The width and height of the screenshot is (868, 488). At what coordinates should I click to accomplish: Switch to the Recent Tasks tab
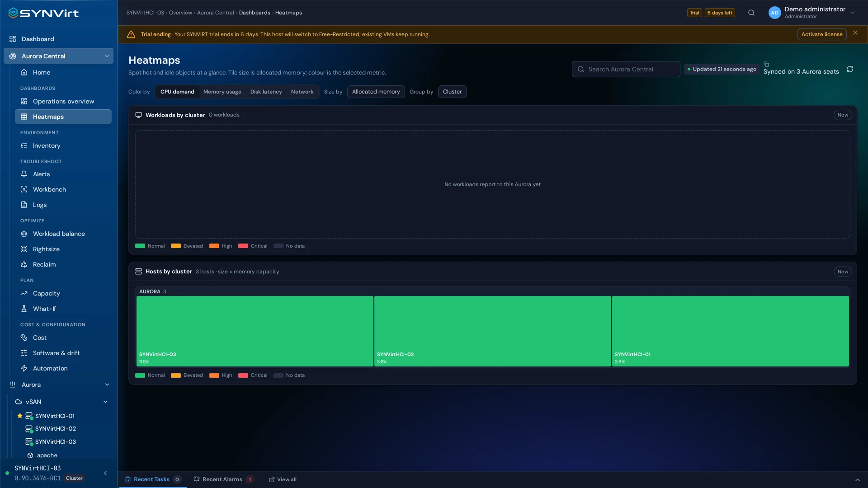(153, 479)
